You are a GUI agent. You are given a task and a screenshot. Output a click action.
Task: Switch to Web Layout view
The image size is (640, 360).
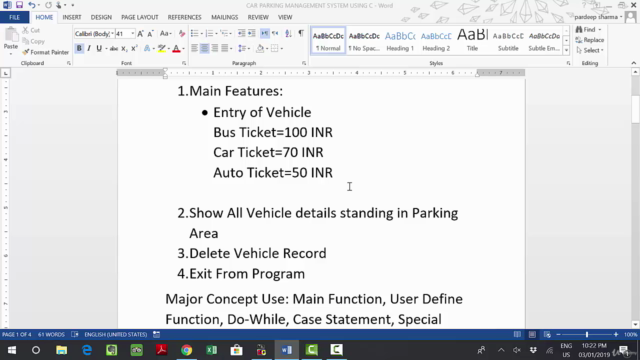tap(547, 335)
